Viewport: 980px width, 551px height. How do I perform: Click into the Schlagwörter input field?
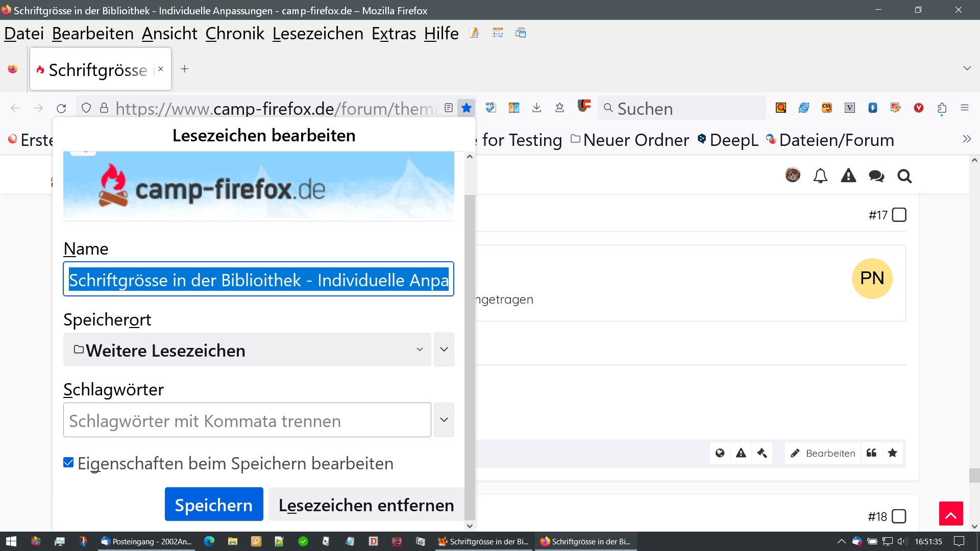tap(247, 420)
